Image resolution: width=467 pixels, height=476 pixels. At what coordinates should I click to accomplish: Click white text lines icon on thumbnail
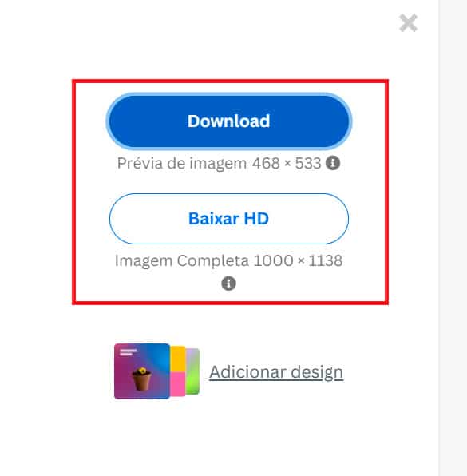128,352
